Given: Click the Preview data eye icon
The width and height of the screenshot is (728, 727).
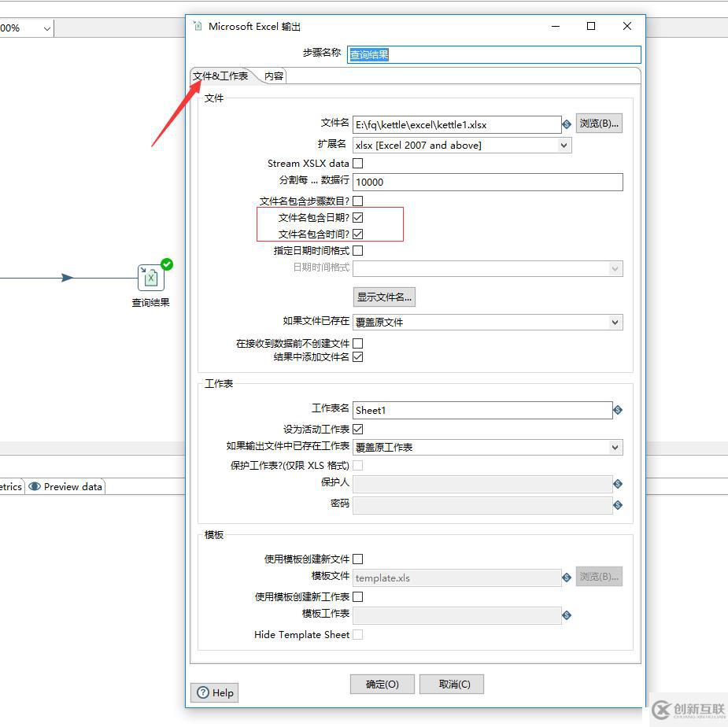Looking at the screenshot, I should pos(35,486).
